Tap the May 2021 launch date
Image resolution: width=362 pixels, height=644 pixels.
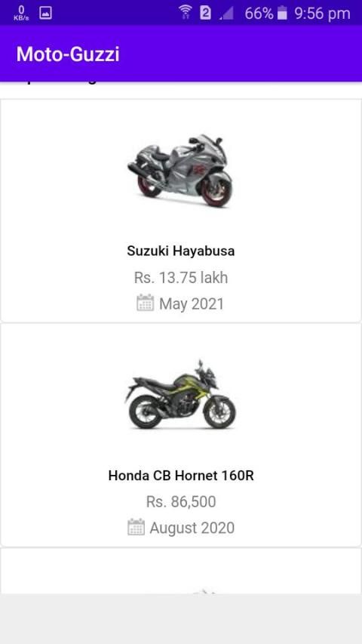coord(192,304)
